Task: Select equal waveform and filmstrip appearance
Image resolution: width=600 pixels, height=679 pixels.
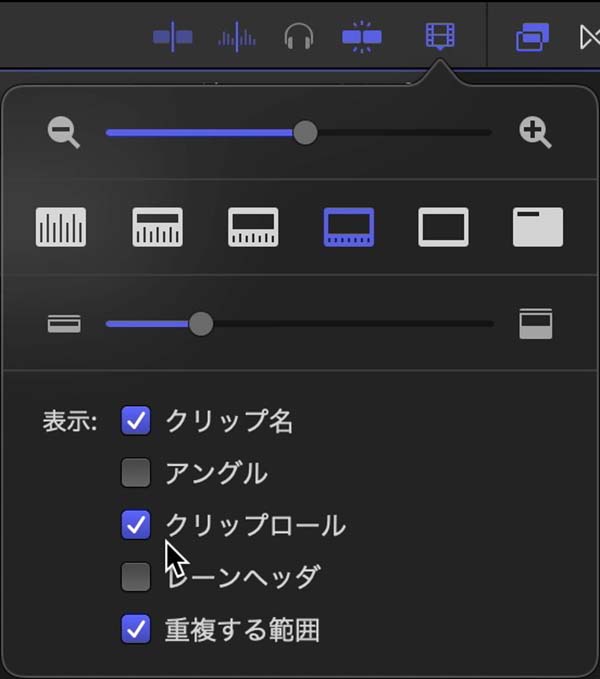Action: [x=253, y=227]
